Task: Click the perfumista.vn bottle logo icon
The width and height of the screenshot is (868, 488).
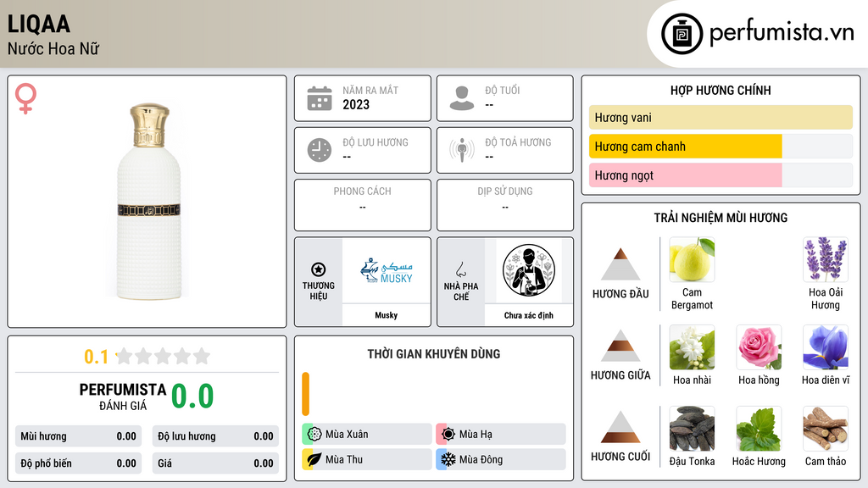Action: tap(682, 34)
